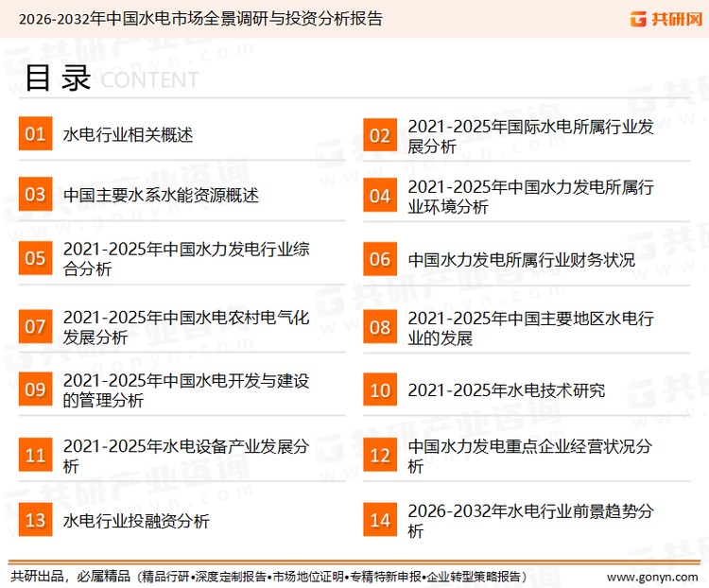The height and width of the screenshot is (588, 709).
Task: Click the orange 04 number box
Action: coord(380,196)
